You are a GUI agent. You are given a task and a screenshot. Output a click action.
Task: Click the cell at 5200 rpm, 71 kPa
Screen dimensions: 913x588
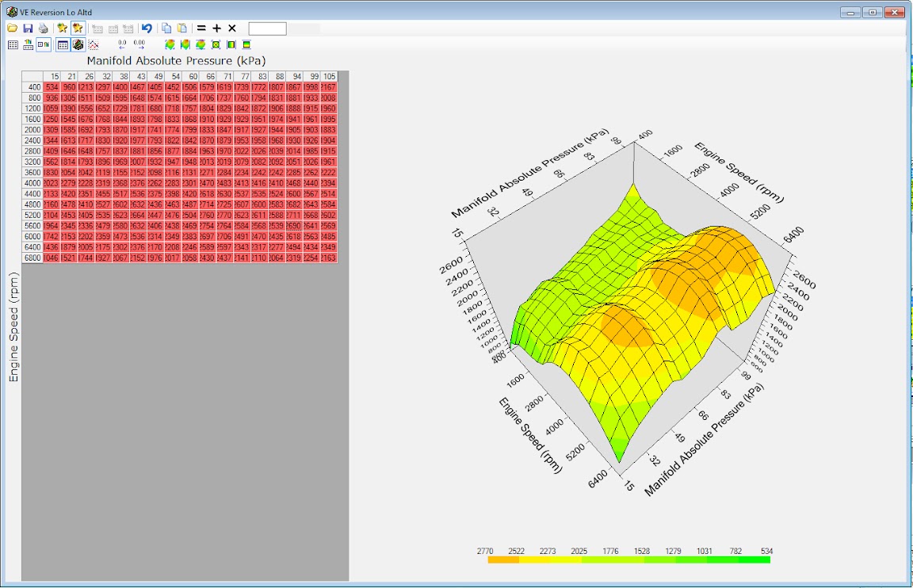click(225, 216)
